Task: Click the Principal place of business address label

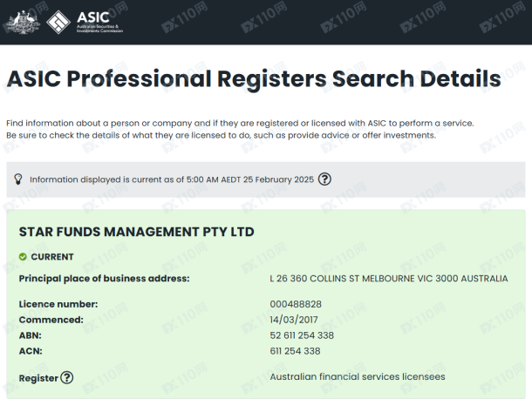Action: (x=104, y=279)
